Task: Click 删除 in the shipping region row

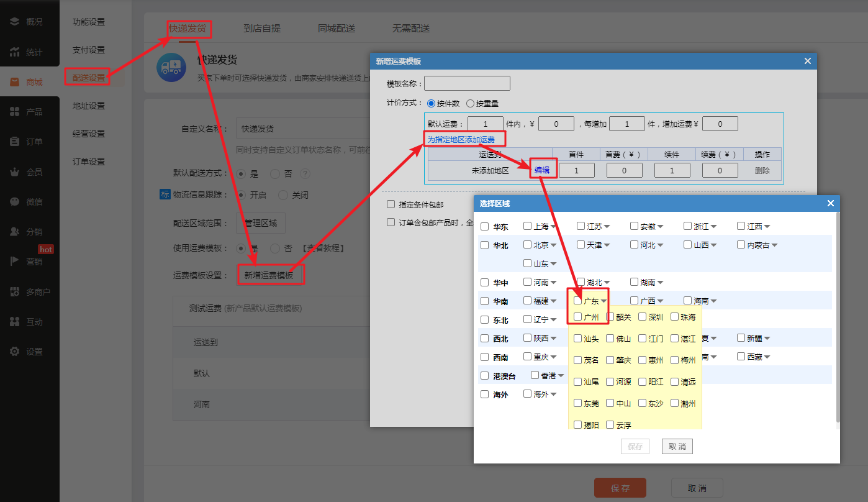Action: coord(762,171)
